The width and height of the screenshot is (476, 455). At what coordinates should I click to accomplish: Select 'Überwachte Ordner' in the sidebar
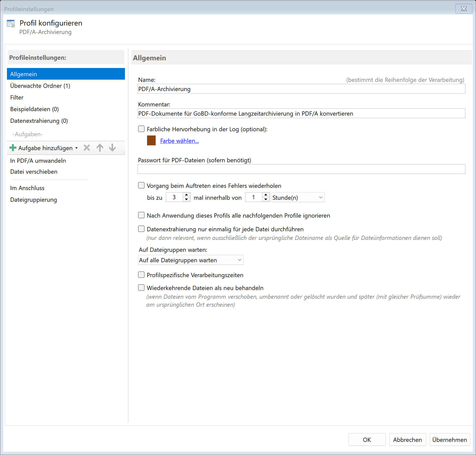coord(40,86)
